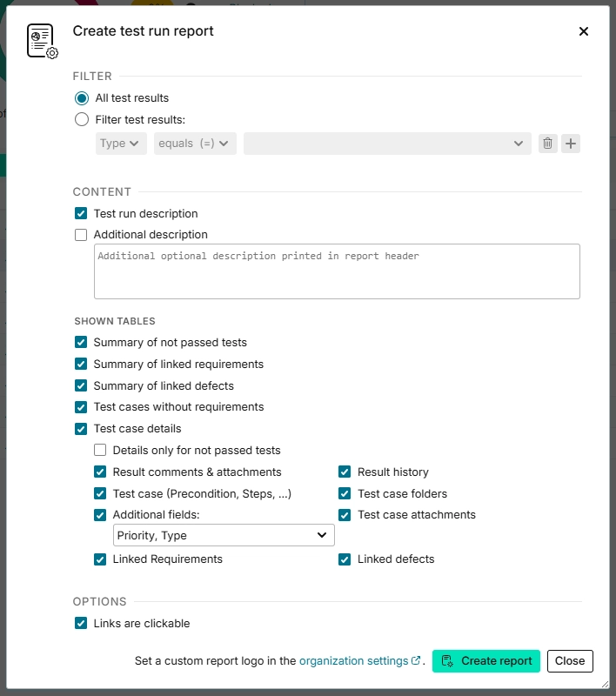
Task: Select the Filter test results radio button
Action: click(81, 119)
